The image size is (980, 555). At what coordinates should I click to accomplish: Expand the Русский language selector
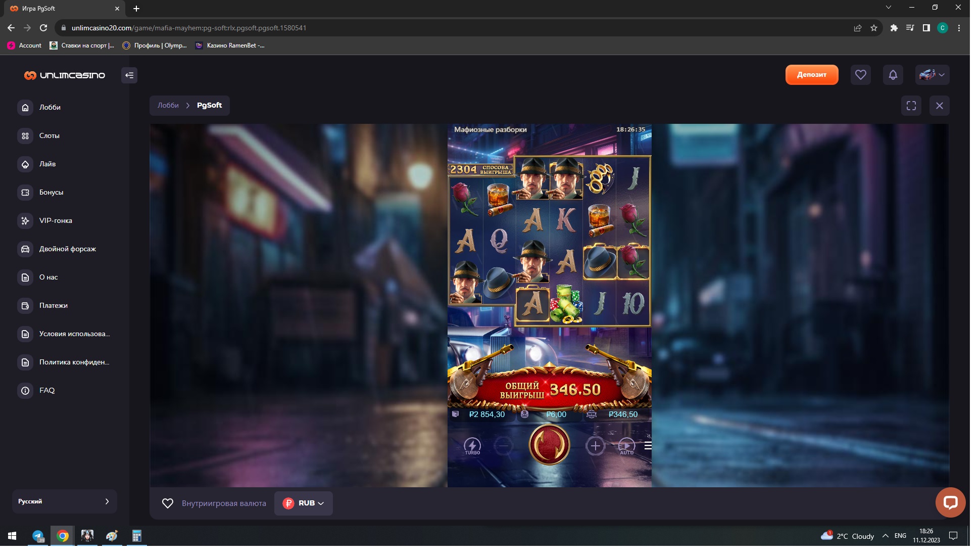[x=64, y=501]
